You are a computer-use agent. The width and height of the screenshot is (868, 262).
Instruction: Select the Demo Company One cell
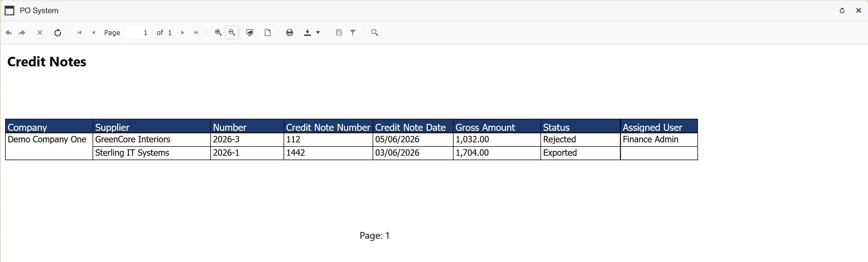[49, 146]
